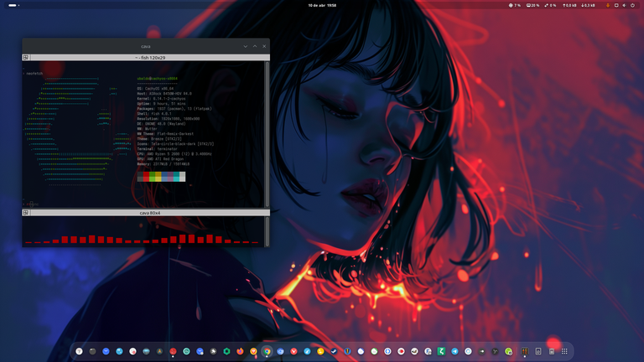Open the clock showing 10 de abr 19:58
The height and width of the screenshot is (362, 644).
click(x=322, y=5)
